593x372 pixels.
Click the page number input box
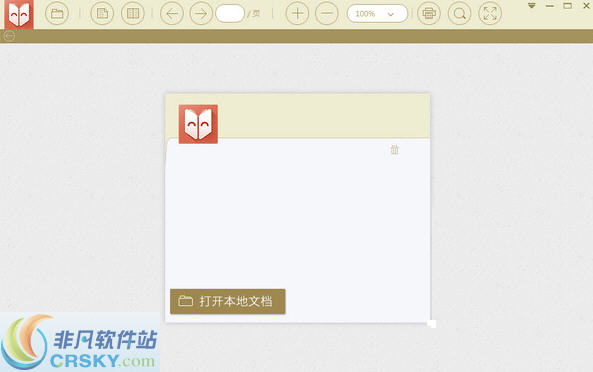click(x=230, y=14)
